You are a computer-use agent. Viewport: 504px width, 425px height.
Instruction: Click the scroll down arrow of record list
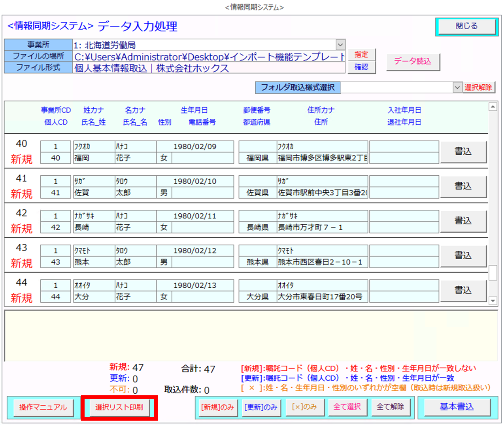click(x=493, y=301)
